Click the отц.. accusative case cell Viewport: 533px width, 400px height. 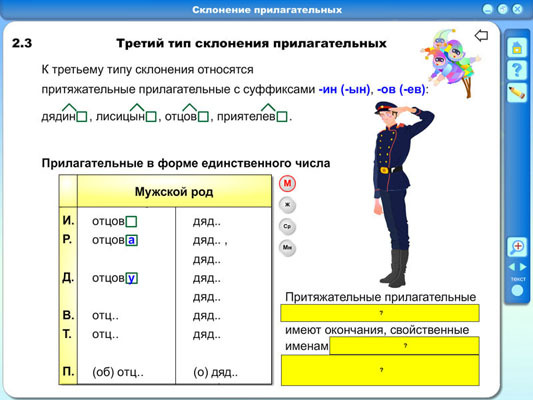pyautogui.click(x=105, y=316)
